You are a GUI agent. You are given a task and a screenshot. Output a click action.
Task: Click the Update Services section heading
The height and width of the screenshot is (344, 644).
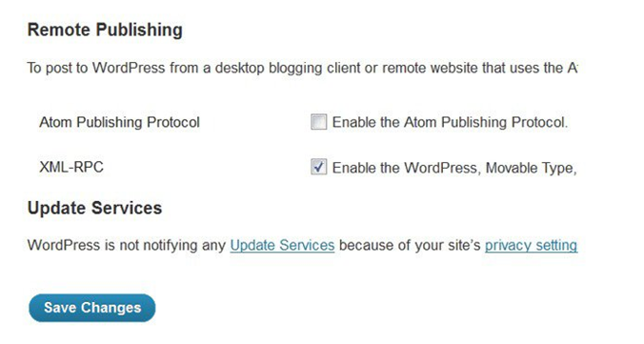click(95, 208)
